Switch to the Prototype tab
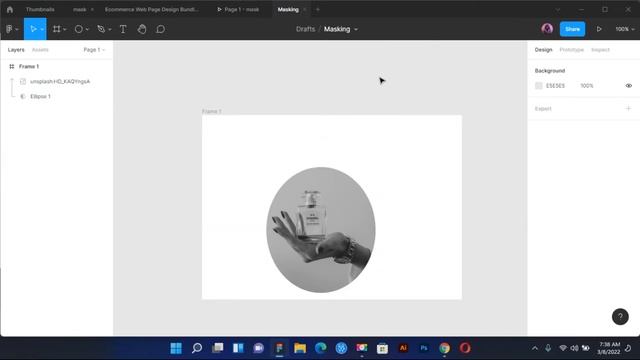 click(x=571, y=50)
